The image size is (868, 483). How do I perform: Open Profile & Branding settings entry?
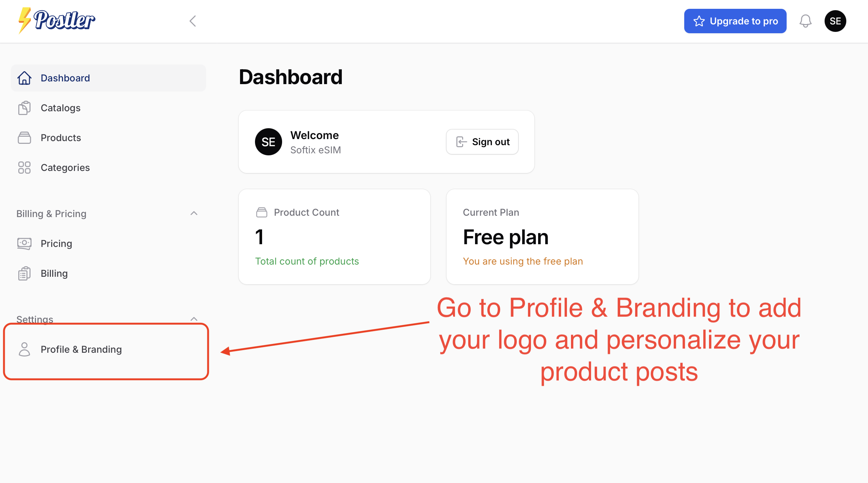pyautogui.click(x=81, y=349)
